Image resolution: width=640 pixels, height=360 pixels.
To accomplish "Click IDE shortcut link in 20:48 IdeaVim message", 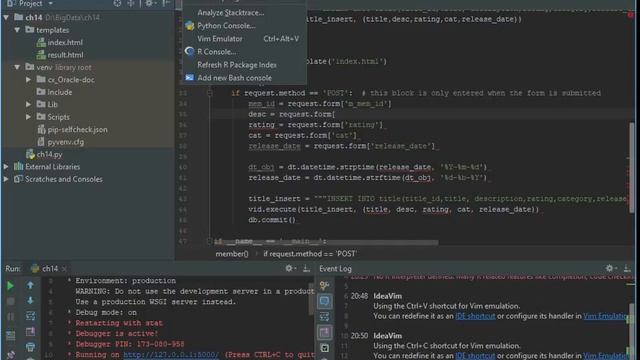I will pyautogui.click(x=475, y=316).
